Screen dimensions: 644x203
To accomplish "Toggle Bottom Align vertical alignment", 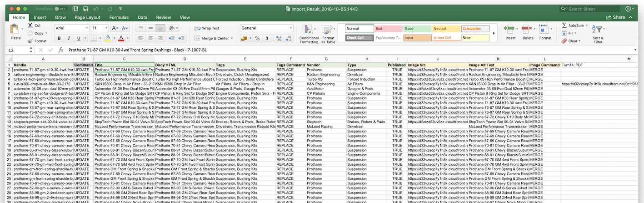I will click(x=160, y=28).
